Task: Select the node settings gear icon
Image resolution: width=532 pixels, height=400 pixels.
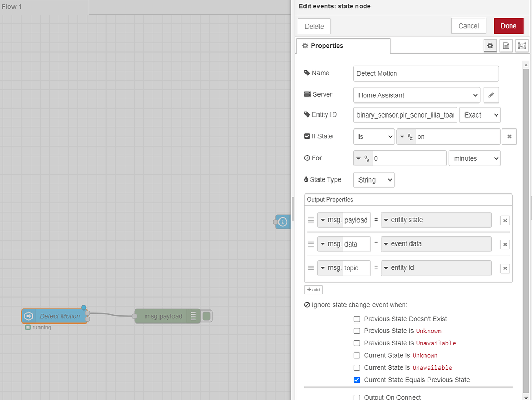Action: (490, 45)
